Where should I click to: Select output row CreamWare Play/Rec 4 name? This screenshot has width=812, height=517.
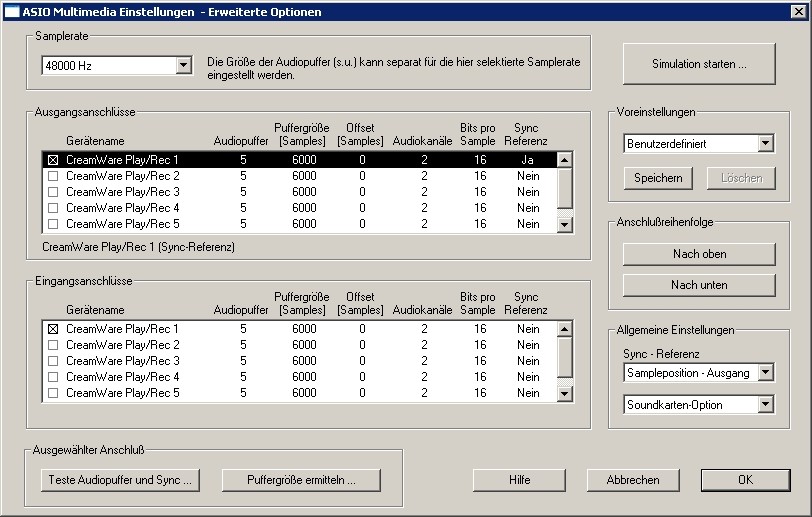(x=123, y=208)
